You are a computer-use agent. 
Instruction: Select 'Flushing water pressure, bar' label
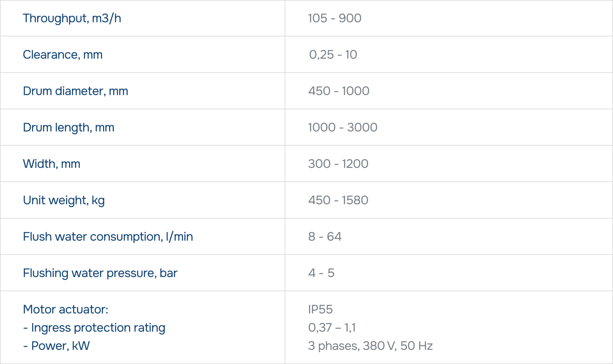click(x=100, y=273)
